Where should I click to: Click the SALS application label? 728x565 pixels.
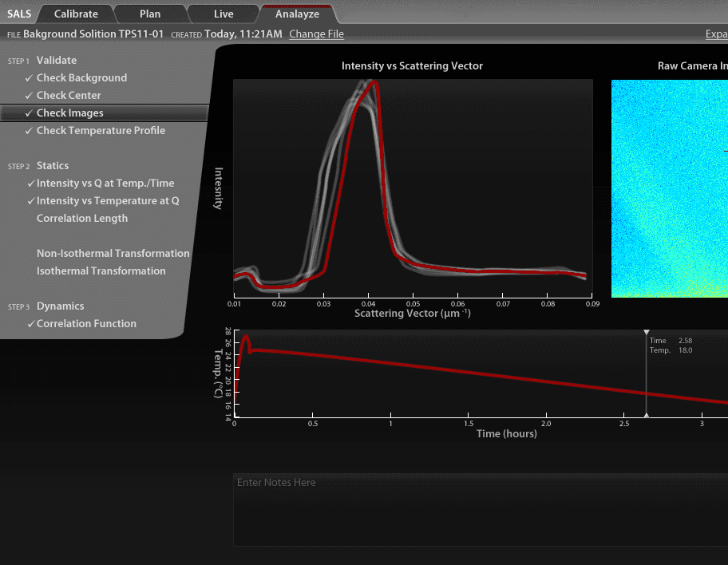pyautogui.click(x=19, y=14)
